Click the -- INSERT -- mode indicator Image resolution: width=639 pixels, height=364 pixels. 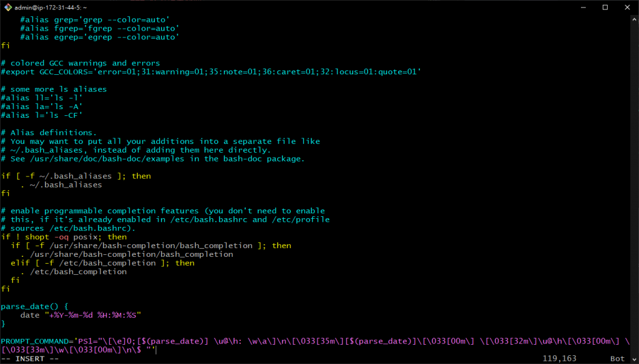tap(30, 359)
